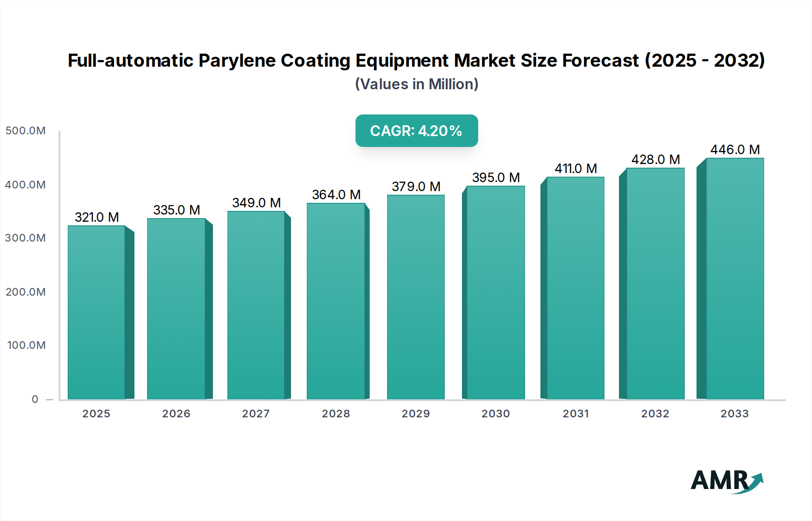Select the 2028 market size bar
Viewport: 812px width, 521px height.
(x=336, y=301)
